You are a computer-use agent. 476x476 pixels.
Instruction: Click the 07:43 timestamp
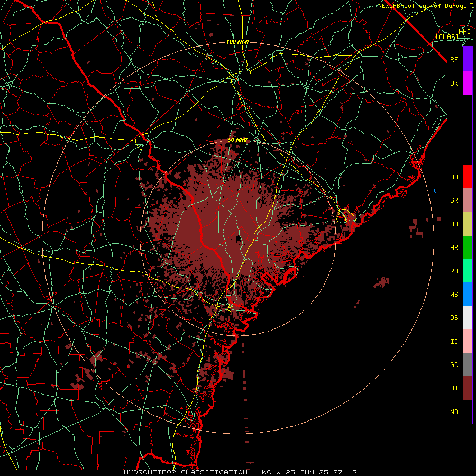point(344,472)
